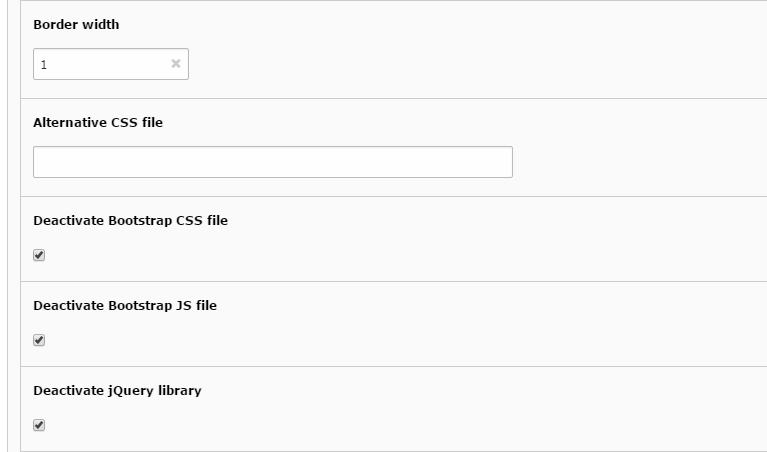This screenshot has width=767, height=452.
Task: Focus the Alternative CSS file text field
Action: (x=273, y=162)
